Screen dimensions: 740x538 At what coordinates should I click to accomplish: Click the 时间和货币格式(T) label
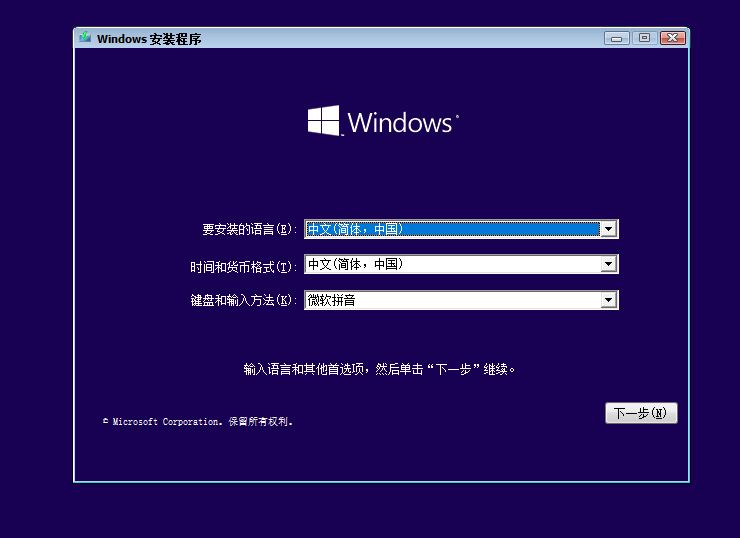coord(243,267)
